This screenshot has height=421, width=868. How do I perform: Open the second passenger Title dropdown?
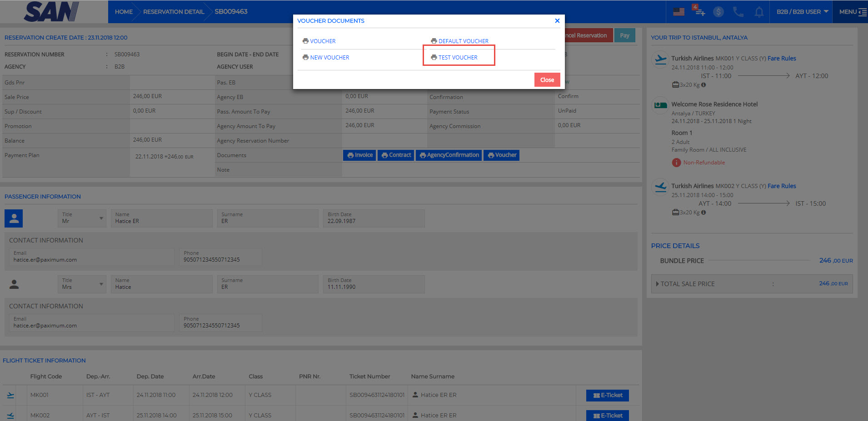[x=82, y=284]
